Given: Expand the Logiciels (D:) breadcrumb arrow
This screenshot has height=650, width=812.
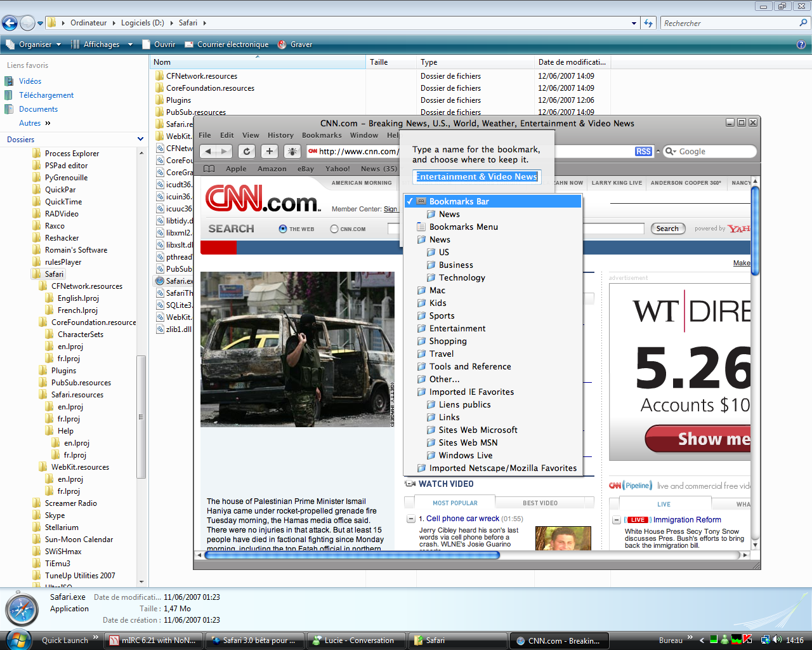Looking at the screenshot, I should click(x=169, y=23).
